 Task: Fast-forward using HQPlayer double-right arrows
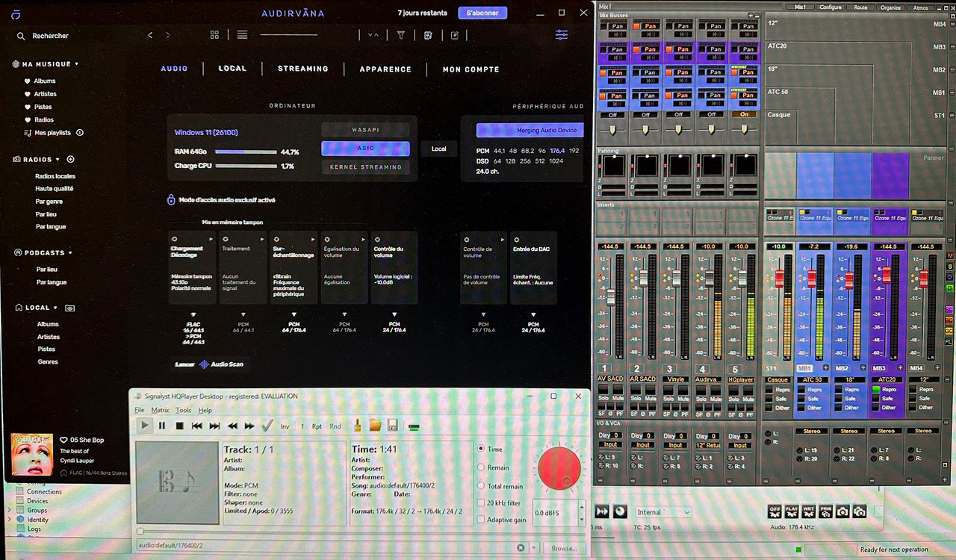(249, 426)
